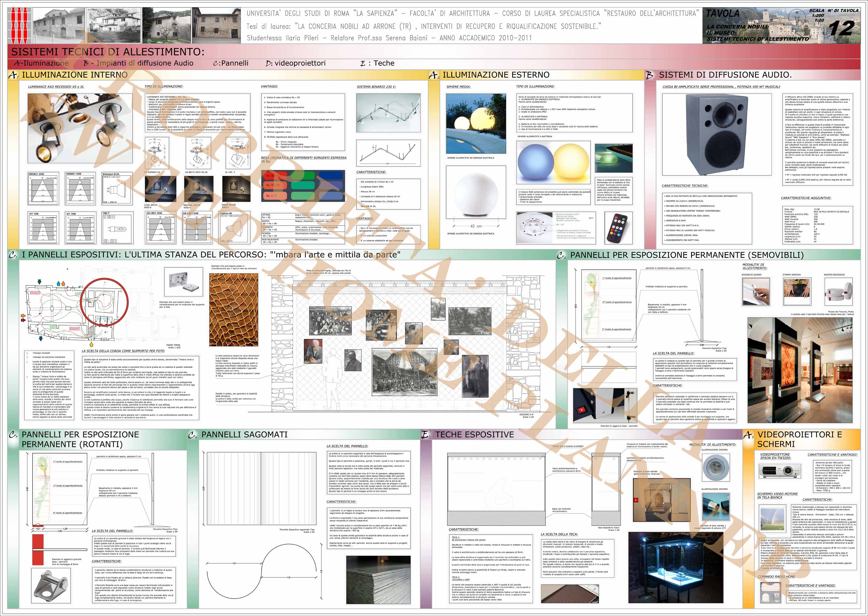
Task: Click the stacked steel sheets photo
Action: click(378, 580)
